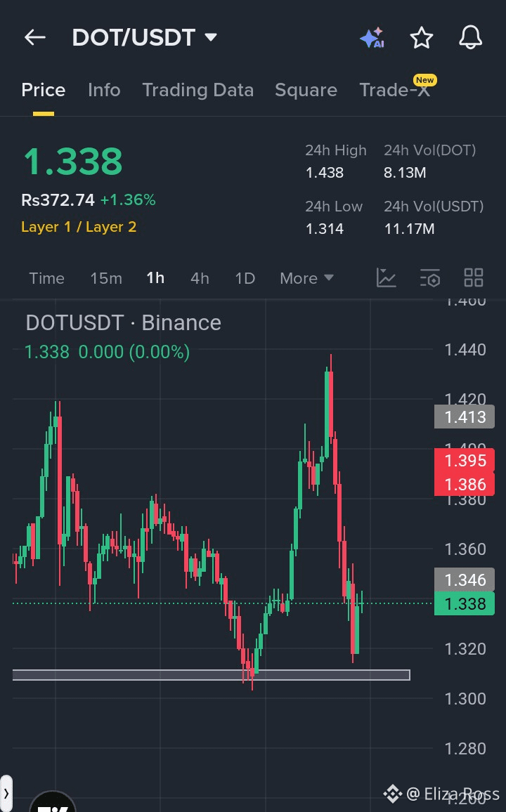506x812 pixels.
Task: Select the 4h chart interval
Action: [200, 278]
